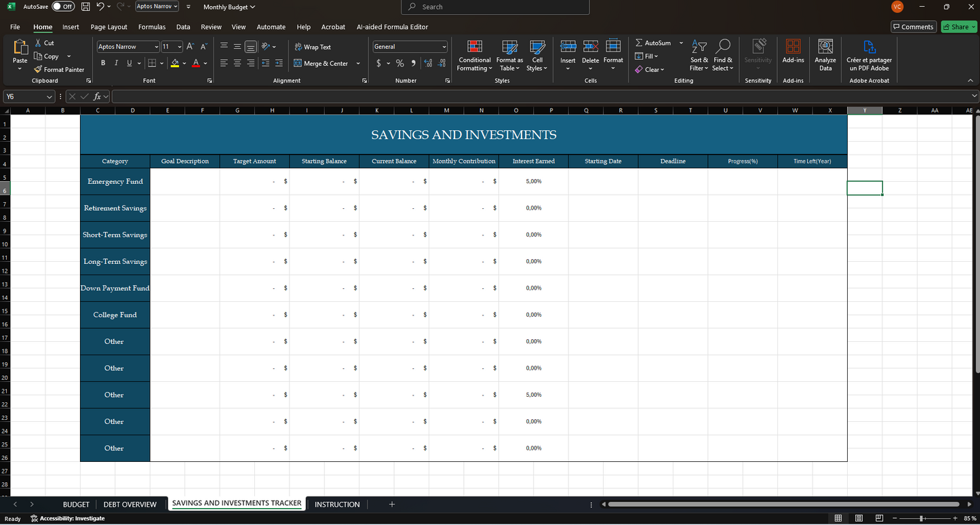
Task: Toggle Italic formatting
Action: [116, 63]
